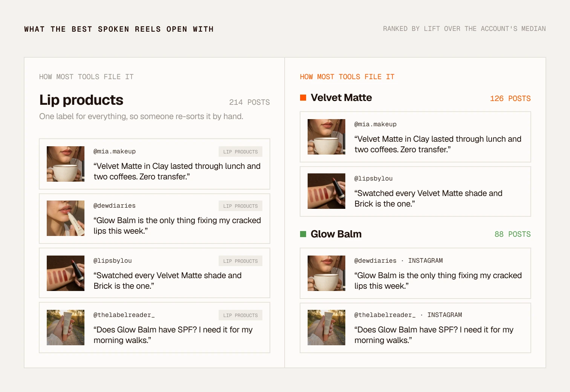Open the @mia.makeup thumbnail in the Lip products list
The height and width of the screenshot is (392, 570).
point(66,164)
